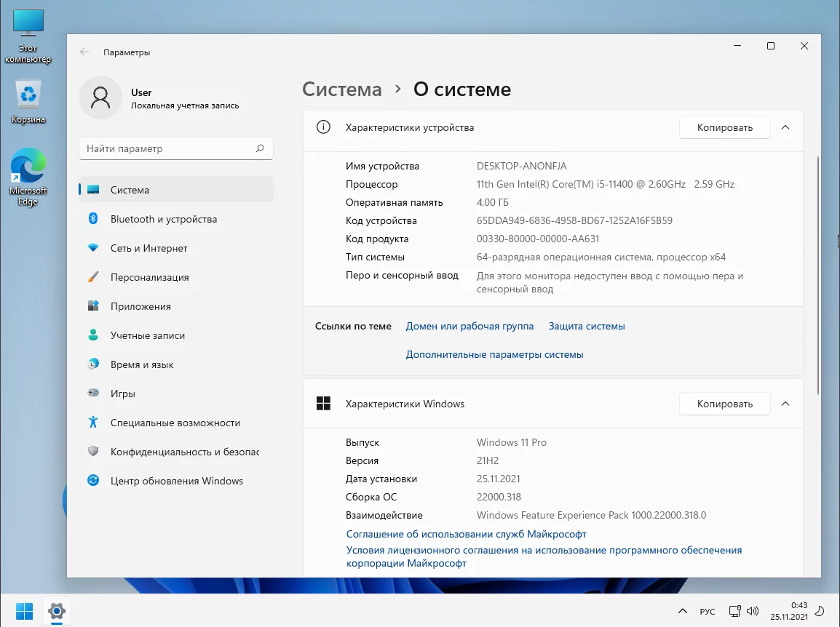Open Защита системы link

[587, 326]
